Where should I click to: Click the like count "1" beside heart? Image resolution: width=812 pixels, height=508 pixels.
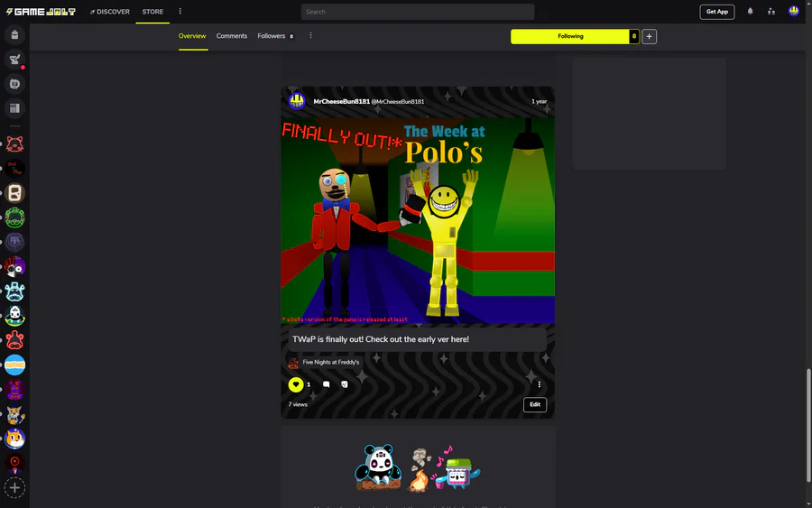[x=309, y=384]
